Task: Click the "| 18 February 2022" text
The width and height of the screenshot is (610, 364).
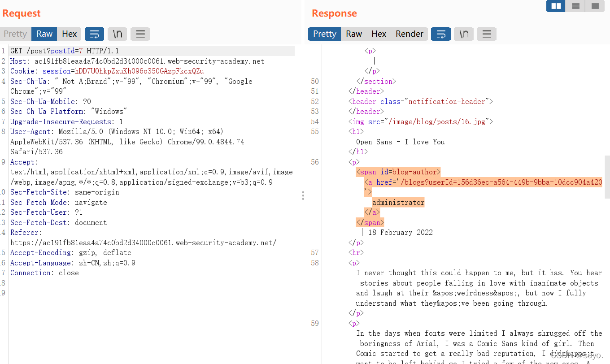Action: tap(396, 232)
